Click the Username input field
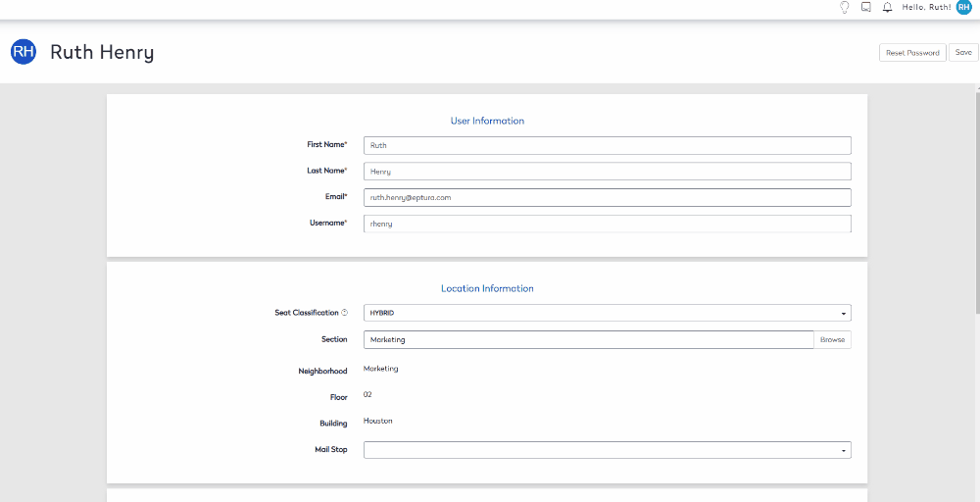Image resolution: width=980 pixels, height=502 pixels. [x=607, y=224]
